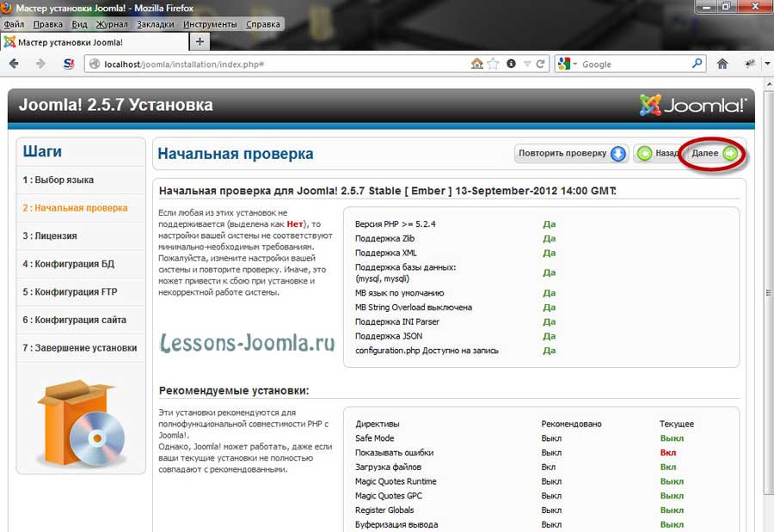Click the site identity globe icon
Viewport: 774px width, 532px height.
(95, 64)
